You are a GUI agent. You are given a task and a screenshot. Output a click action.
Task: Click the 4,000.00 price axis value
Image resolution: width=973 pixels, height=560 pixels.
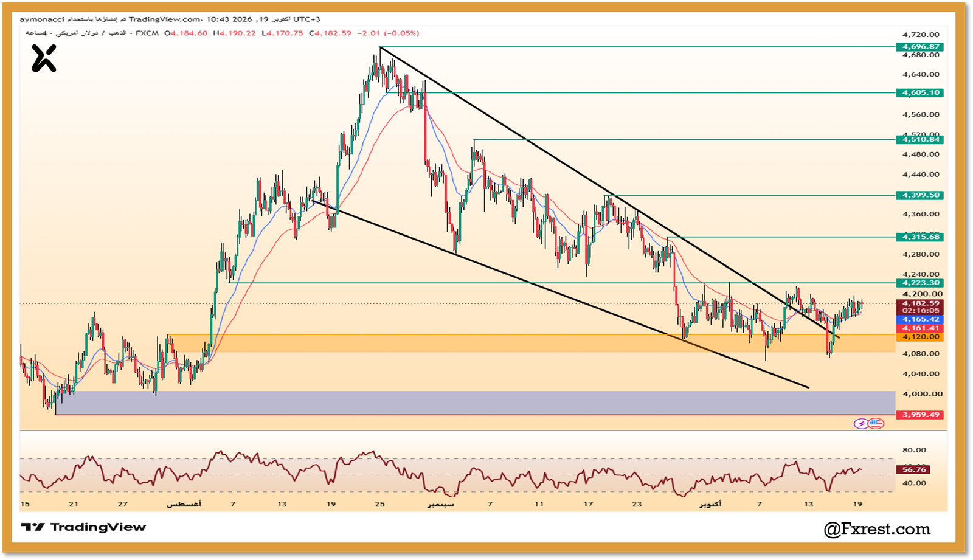922,394
